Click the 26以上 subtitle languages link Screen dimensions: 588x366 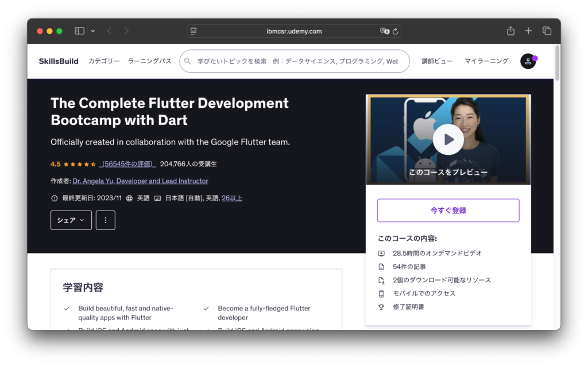point(232,198)
